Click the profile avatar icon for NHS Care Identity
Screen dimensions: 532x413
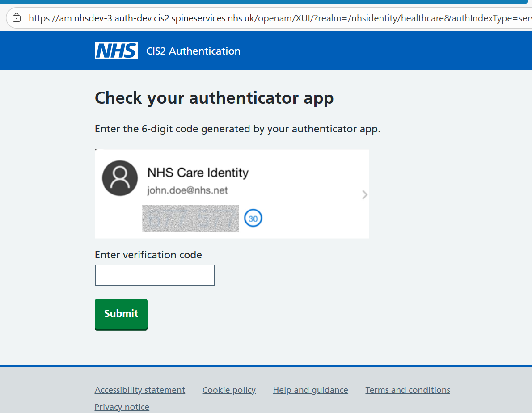point(120,178)
